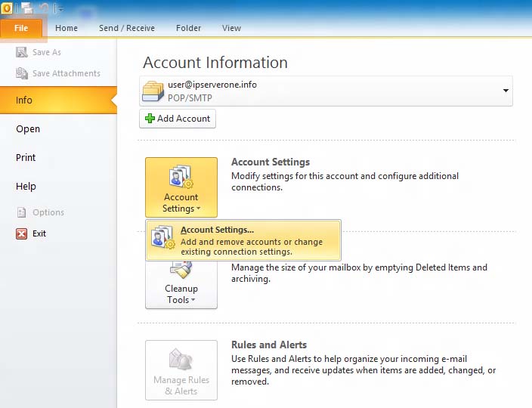Image resolution: width=532 pixels, height=408 pixels.
Task: Click the large Account Settings button icon
Action: [x=181, y=176]
